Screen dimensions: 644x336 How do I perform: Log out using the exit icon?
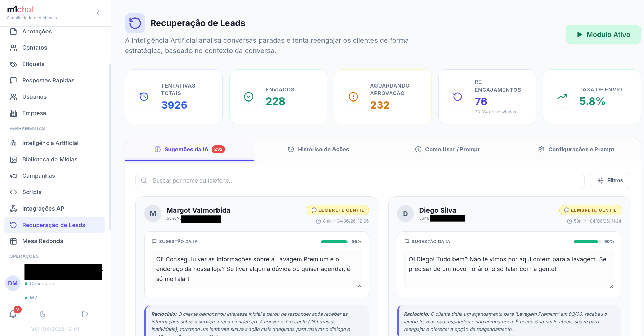click(85, 314)
